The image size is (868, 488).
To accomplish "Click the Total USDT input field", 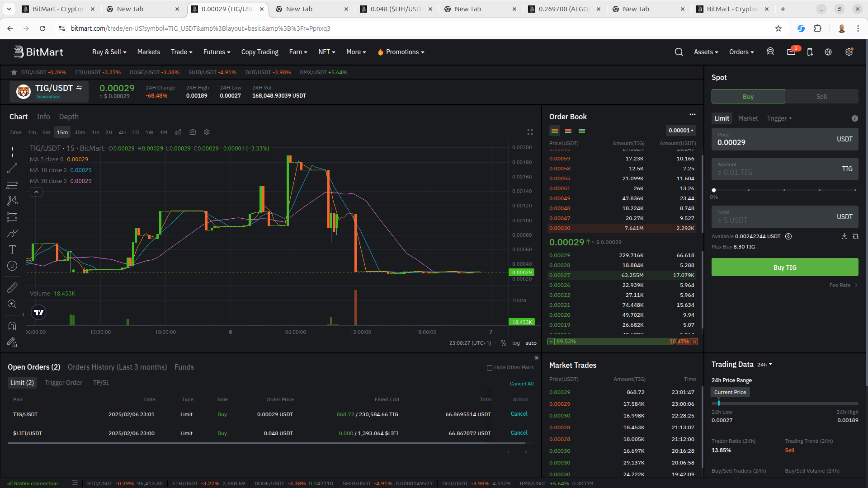I will (x=785, y=217).
